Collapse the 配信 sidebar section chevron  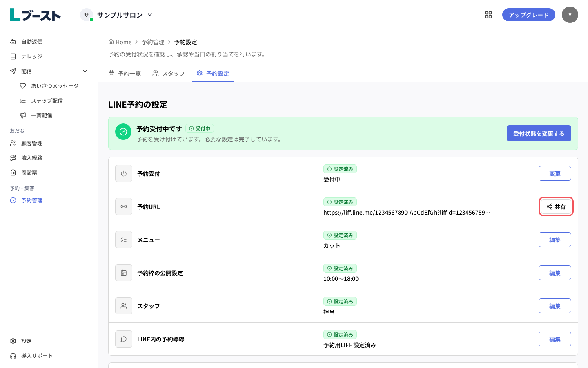pos(85,71)
